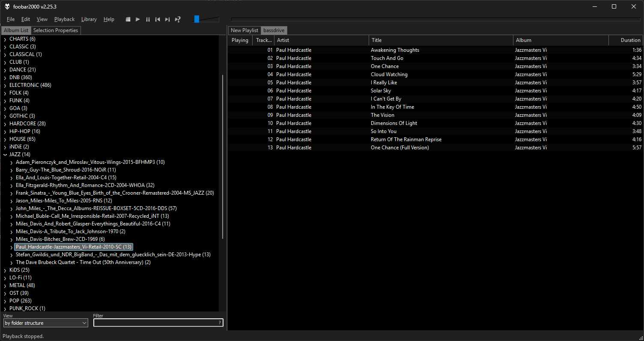This screenshot has height=341, width=644.
Task: Select the New Playlist tab
Action: click(244, 30)
